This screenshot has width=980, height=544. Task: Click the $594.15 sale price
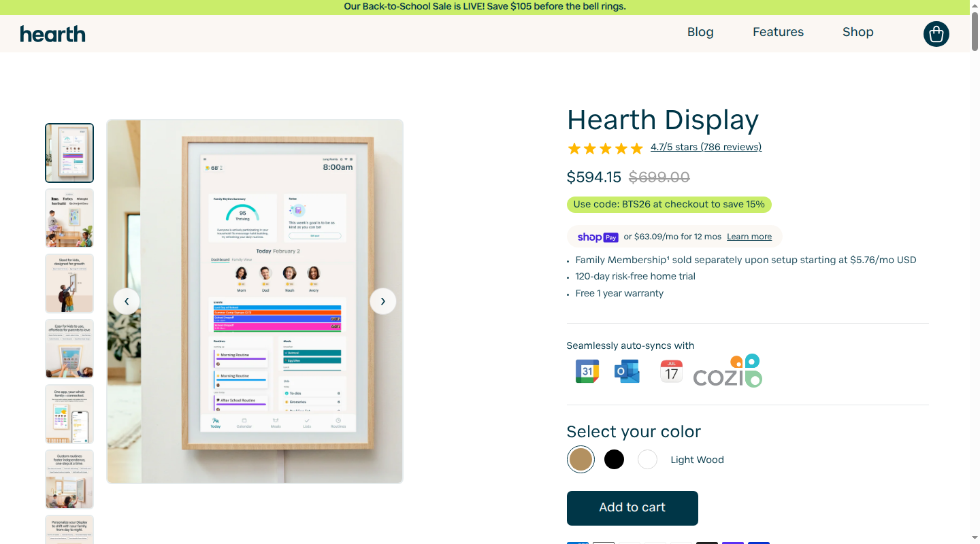click(x=594, y=177)
